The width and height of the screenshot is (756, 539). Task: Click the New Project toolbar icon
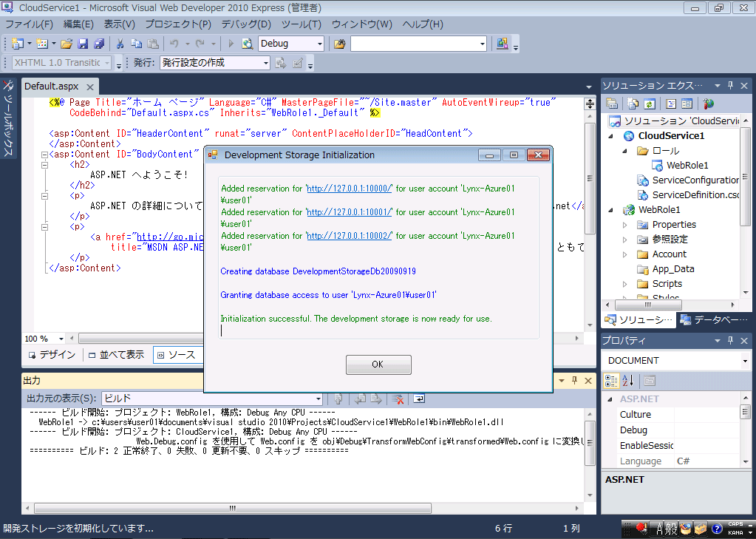(17, 44)
